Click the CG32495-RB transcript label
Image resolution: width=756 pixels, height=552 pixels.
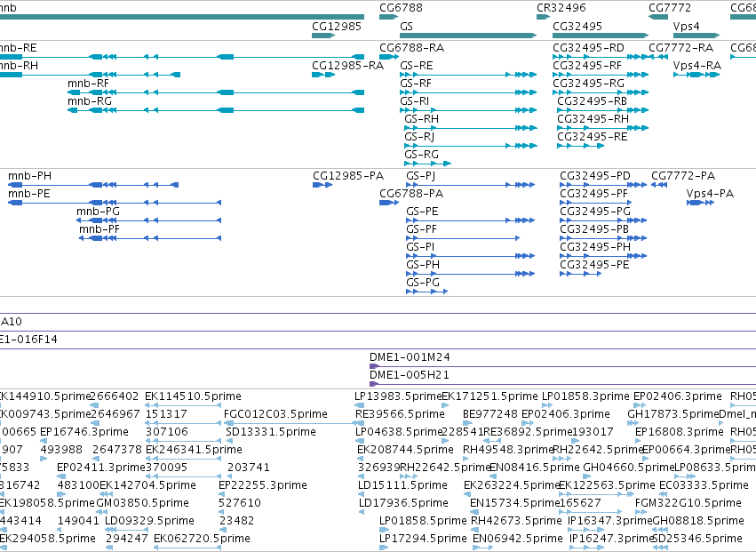[x=592, y=101]
